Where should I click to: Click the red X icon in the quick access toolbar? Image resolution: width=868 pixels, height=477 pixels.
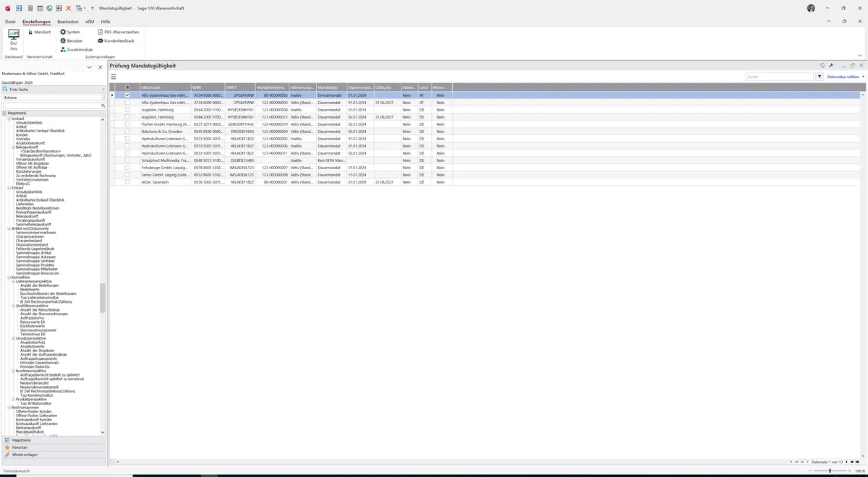coord(68,8)
